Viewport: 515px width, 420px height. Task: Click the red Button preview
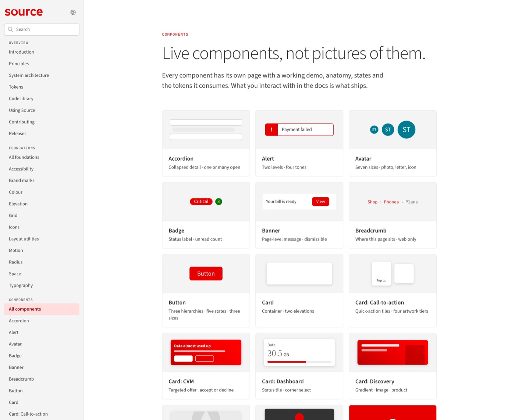tap(206, 274)
